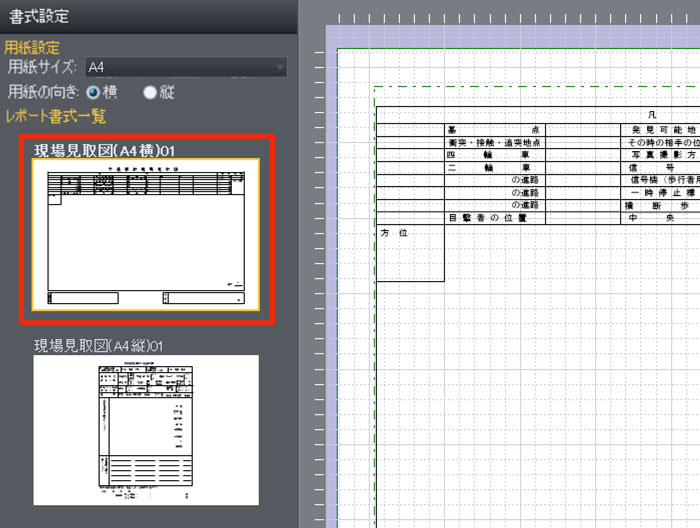Click the 用紙設定 section heading
700x528 pixels.
pyautogui.click(x=32, y=47)
